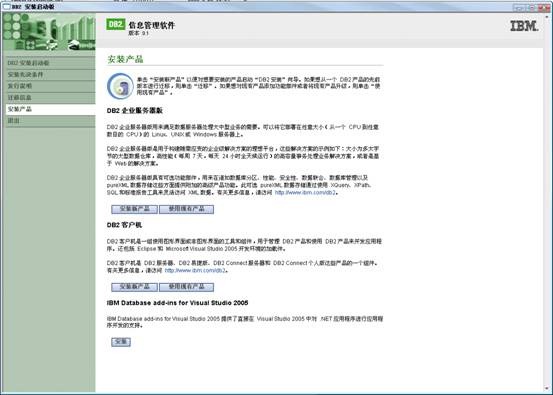
Task: Click 安装 button for Visual Studio add-ins
Action: 121,342
